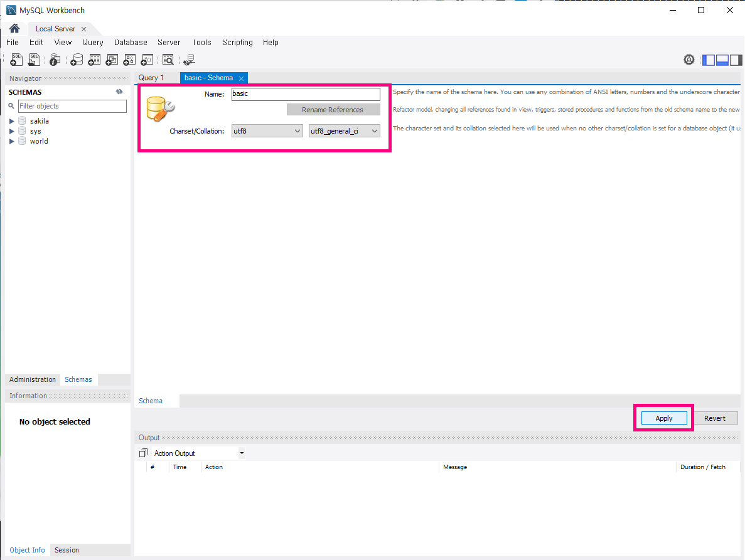
Task: Open the utf8 charset dropdown
Action: (267, 131)
